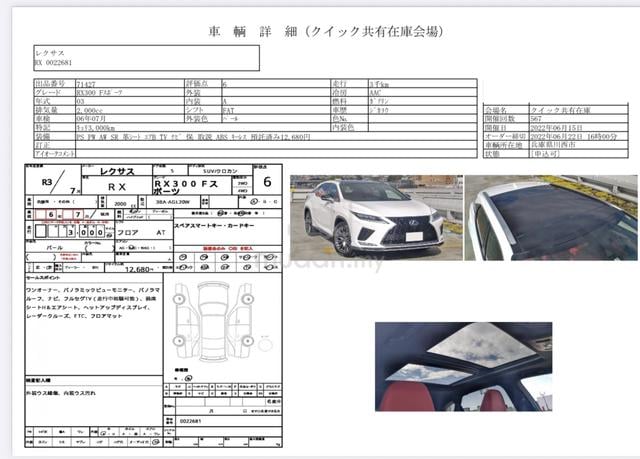The image size is (640, 459).
Task: Click the vehicle damage diagram on the sheet
Action: pos(214,320)
